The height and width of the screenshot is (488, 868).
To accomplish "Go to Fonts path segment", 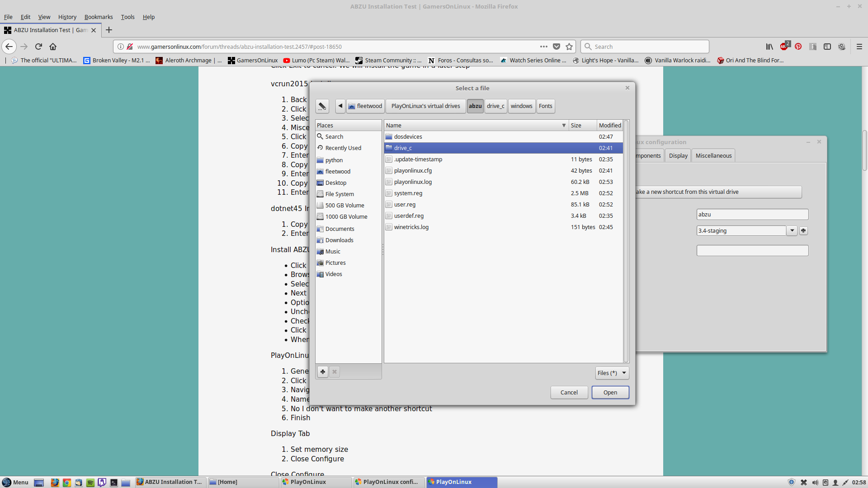I will pyautogui.click(x=546, y=106).
